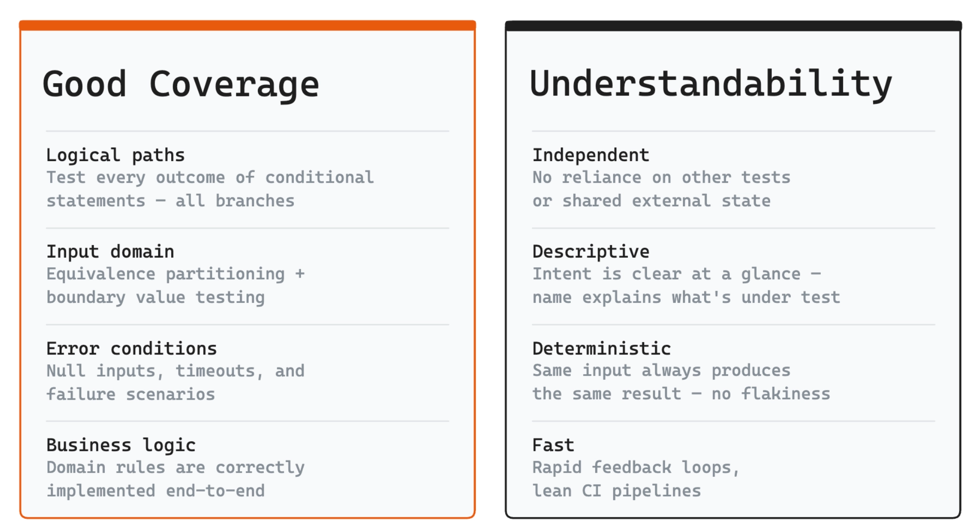980x528 pixels.
Task: Click the Descriptive heading
Action: (591, 252)
